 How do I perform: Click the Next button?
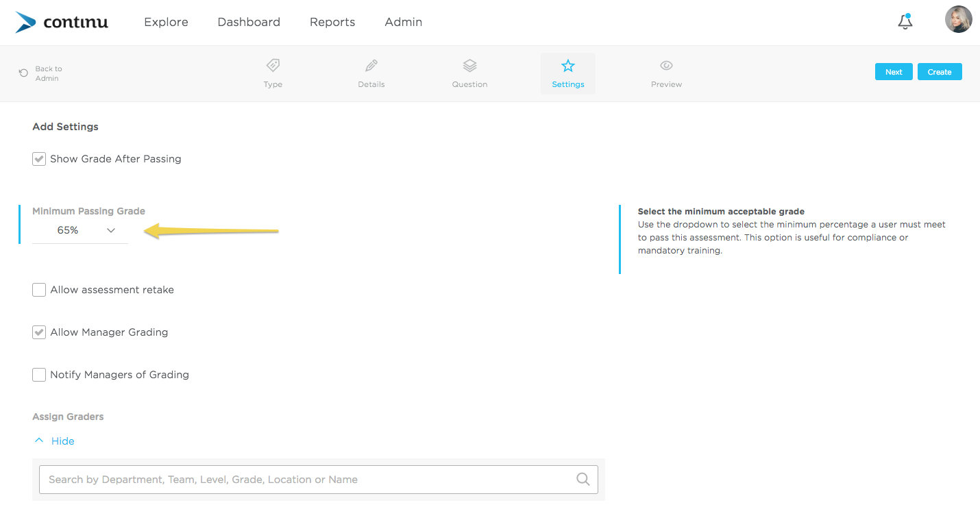(x=894, y=72)
